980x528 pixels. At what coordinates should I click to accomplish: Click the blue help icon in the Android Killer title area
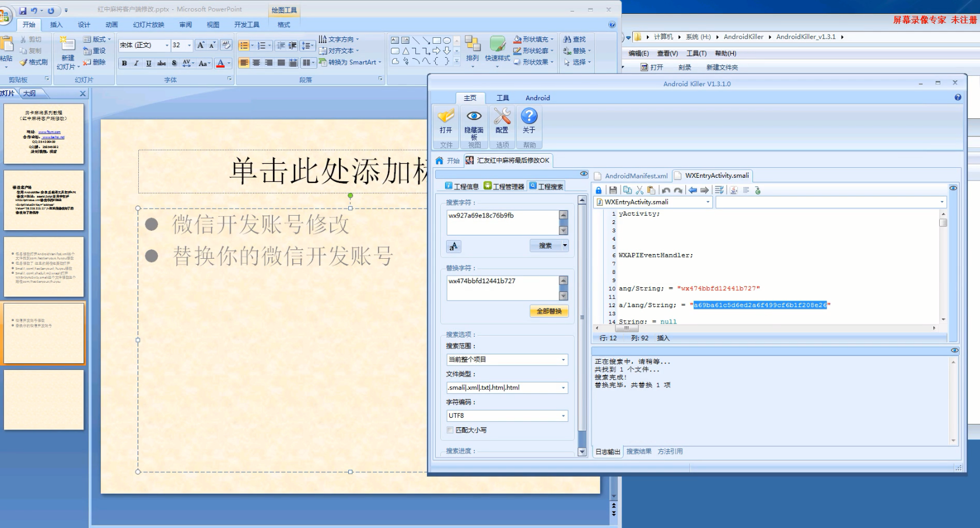[x=958, y=97]
